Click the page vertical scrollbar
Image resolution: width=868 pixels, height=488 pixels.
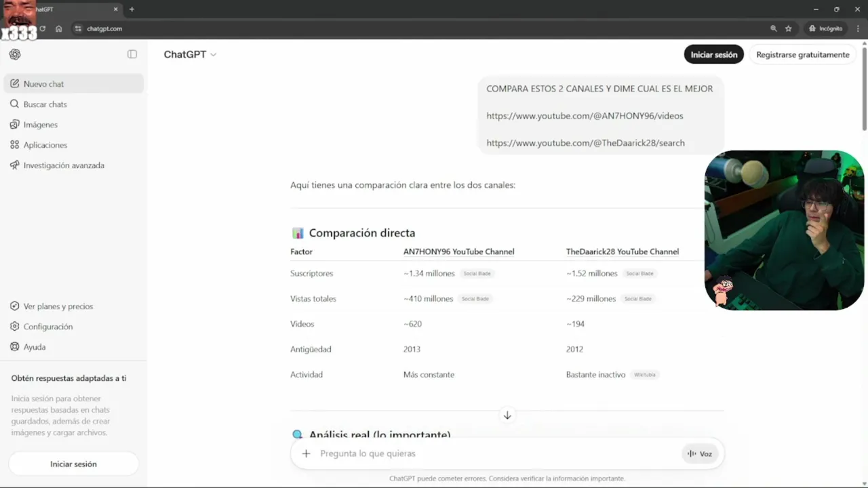[864, 102]
